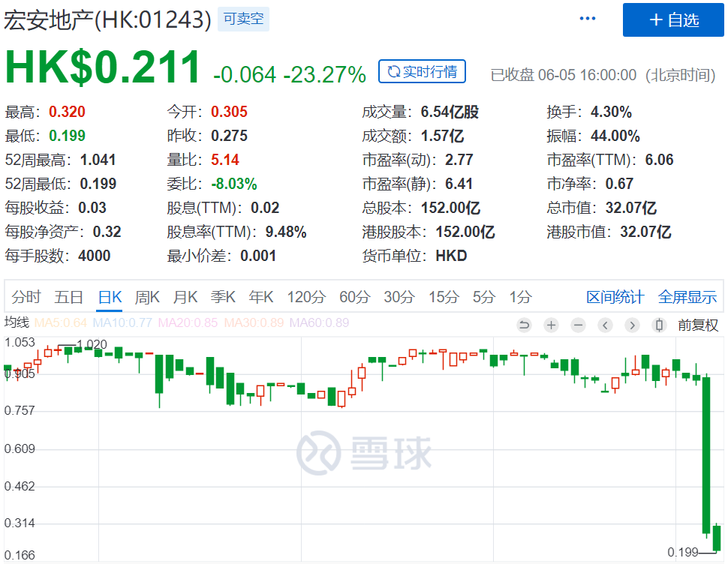Refresh quotes via the 实时行情 button
The width and height of the screenshot is (728, 564).
click(422, 72)
